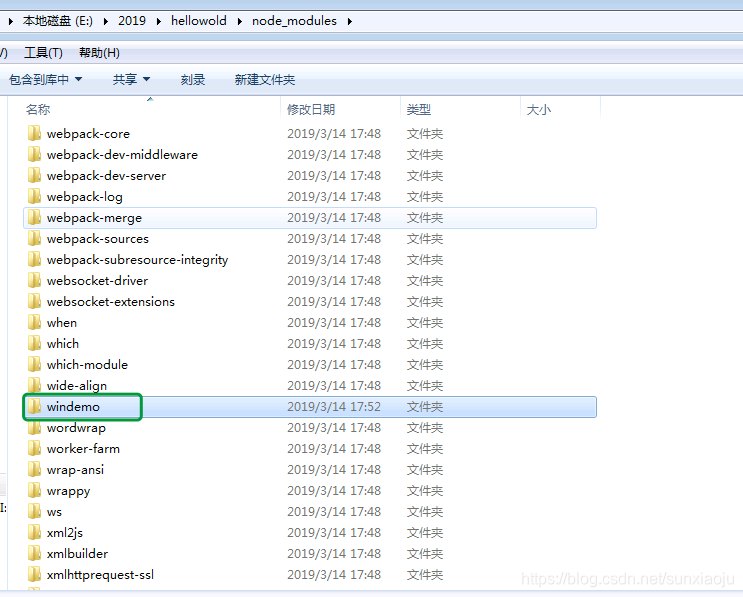Expand breadcrumb arrow after node_modules
Screen dimensions: 743x597
(350, 21)
